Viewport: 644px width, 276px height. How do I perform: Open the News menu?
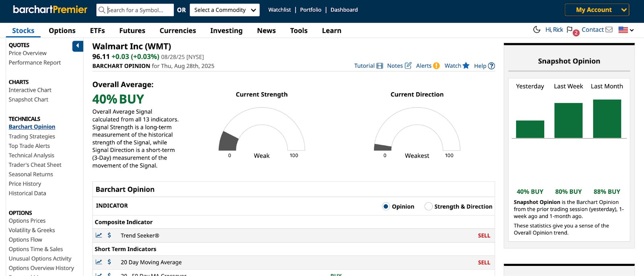coord(266,31)
